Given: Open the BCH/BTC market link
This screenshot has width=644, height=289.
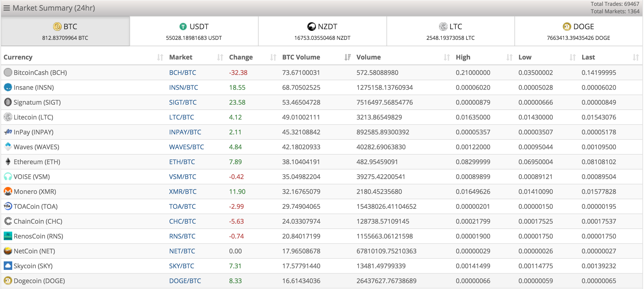Looking at the screenshot, I should (183, 73).
